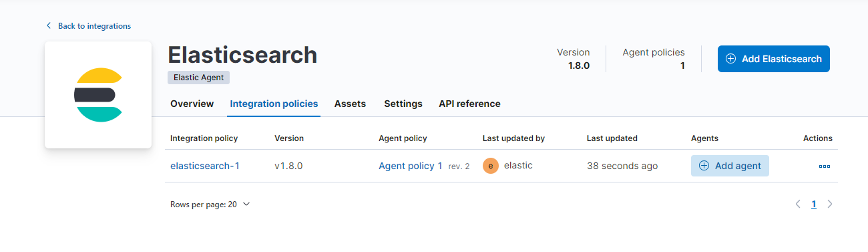Click the Add Elasticsearch button

774,59
